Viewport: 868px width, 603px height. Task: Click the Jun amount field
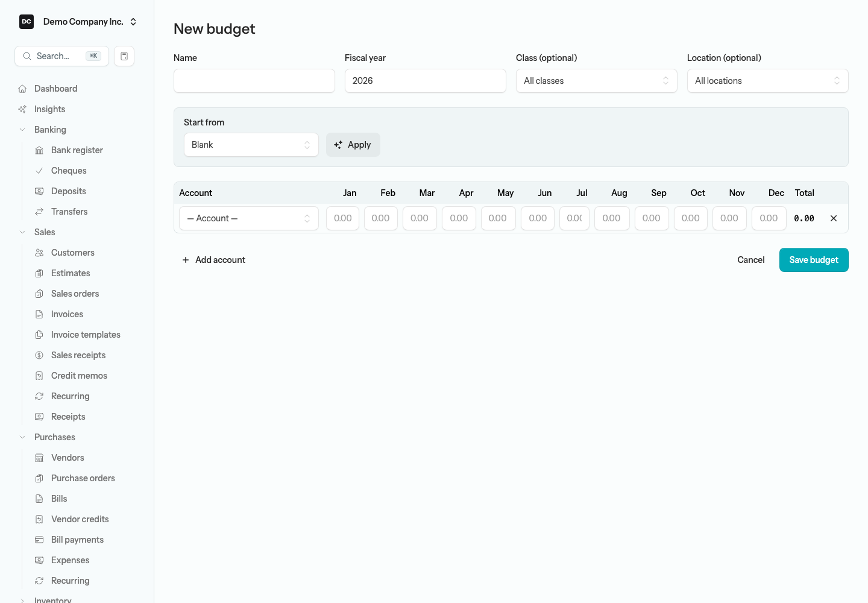click(x=538, y=218)
